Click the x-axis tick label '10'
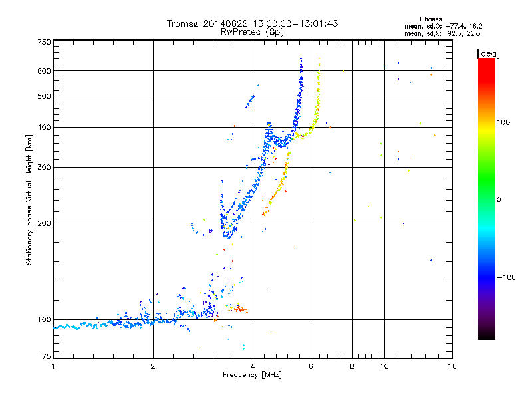532x399 pixels. click(x=384, y=366)
